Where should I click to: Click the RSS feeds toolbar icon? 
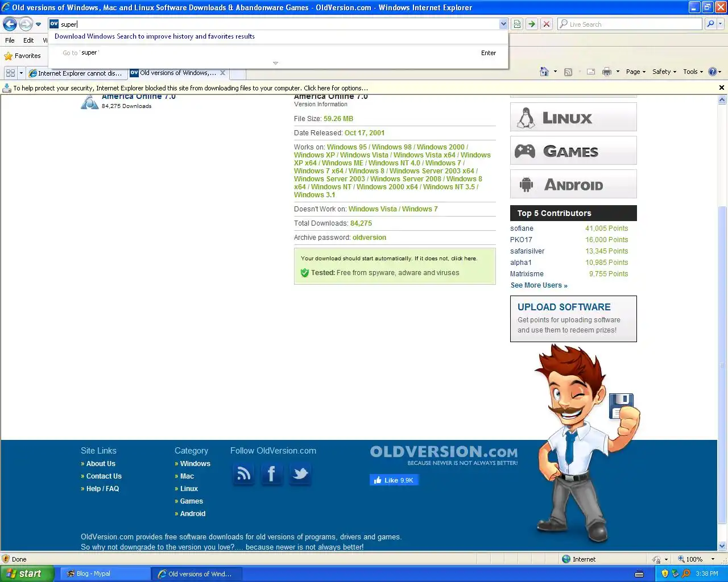point(568,72)
